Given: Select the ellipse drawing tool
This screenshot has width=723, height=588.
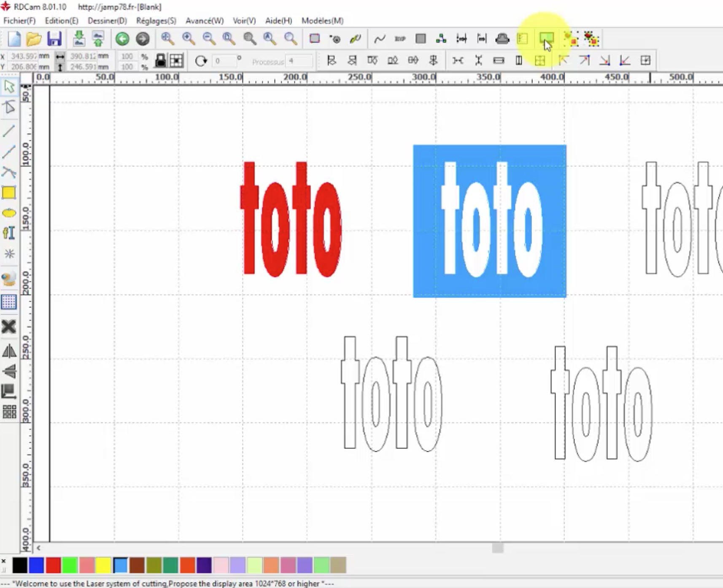Looking at the screenshot, I should 9,213.
